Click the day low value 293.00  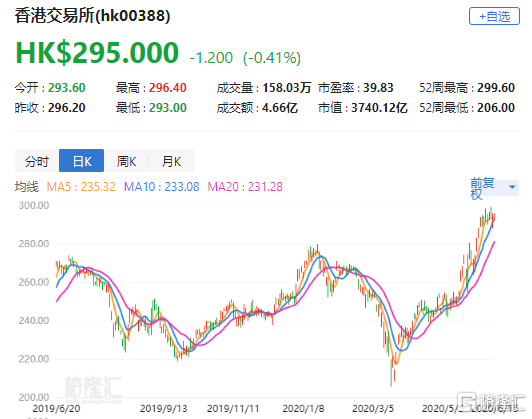coord(168,108)
